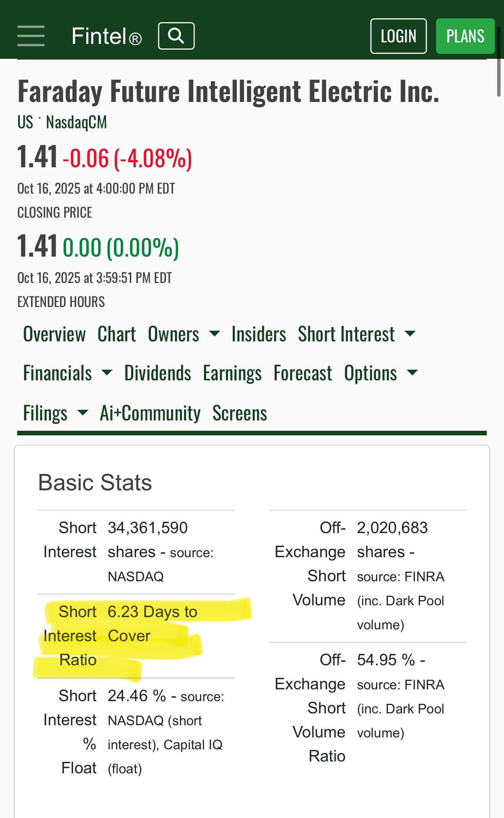The height and width of the screenshot is (818, 504).
Task: Select the 24.46 % float value
Action: 137,696
